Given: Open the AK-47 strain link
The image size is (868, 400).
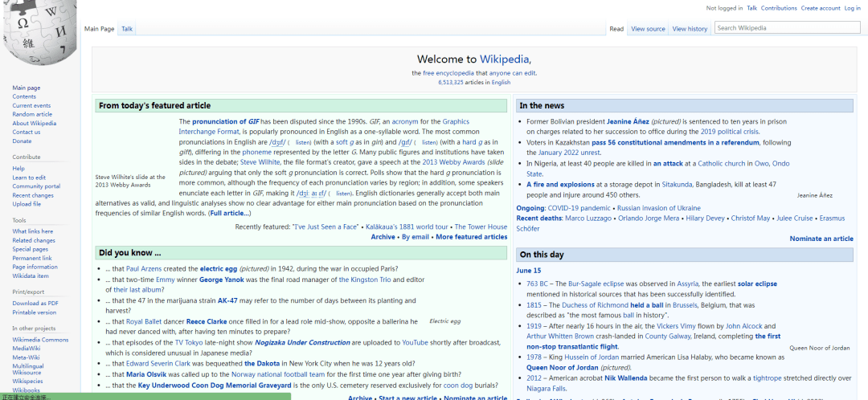Looking at the screenshot, I should [227, 301].
